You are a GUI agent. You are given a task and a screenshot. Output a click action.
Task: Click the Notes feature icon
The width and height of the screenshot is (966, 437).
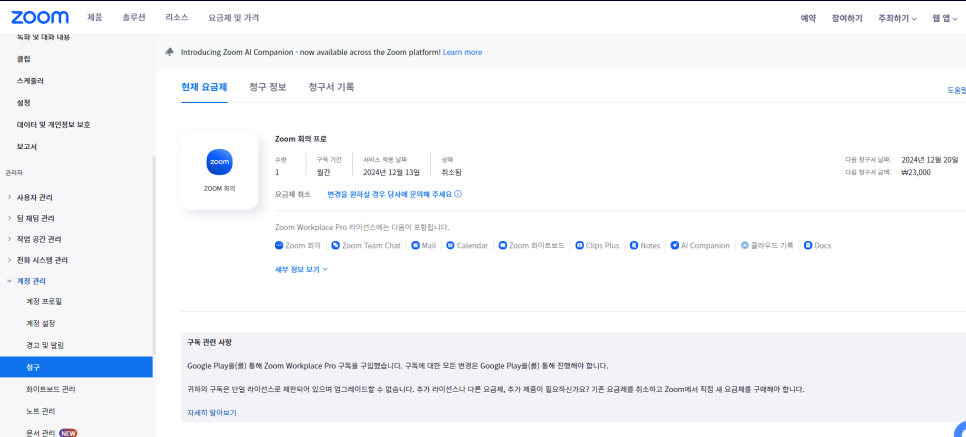(x=634, y=245)
